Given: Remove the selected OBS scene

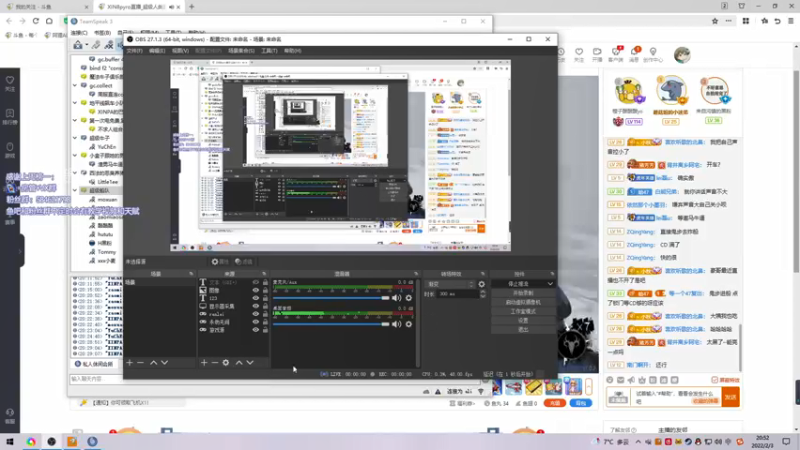Looking at the screenshot, I should [140, 362].
